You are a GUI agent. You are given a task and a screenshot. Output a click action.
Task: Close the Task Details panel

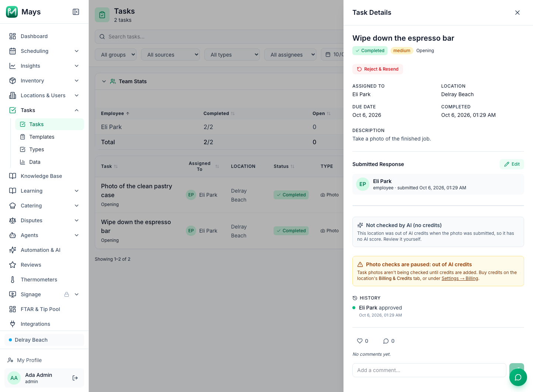coord(517,13)
